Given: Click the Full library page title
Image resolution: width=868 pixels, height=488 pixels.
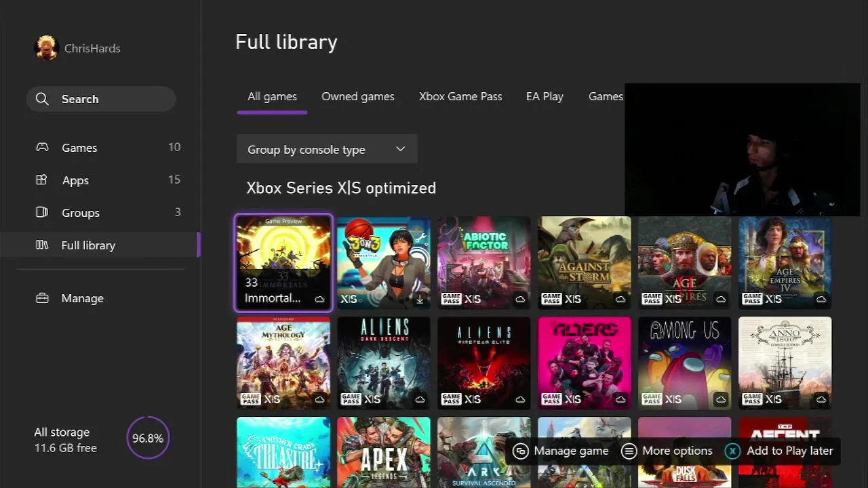Looking at the screenshot, I should tap(286, 41).
